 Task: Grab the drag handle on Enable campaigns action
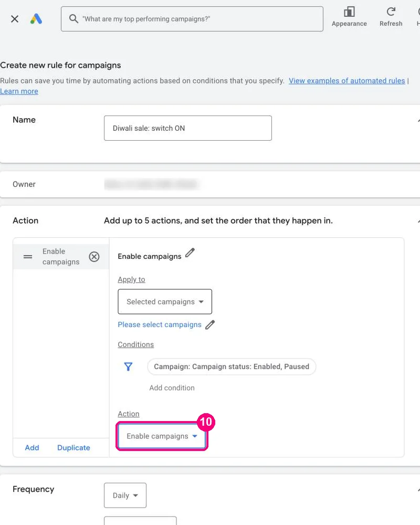[x=28, y=257]
